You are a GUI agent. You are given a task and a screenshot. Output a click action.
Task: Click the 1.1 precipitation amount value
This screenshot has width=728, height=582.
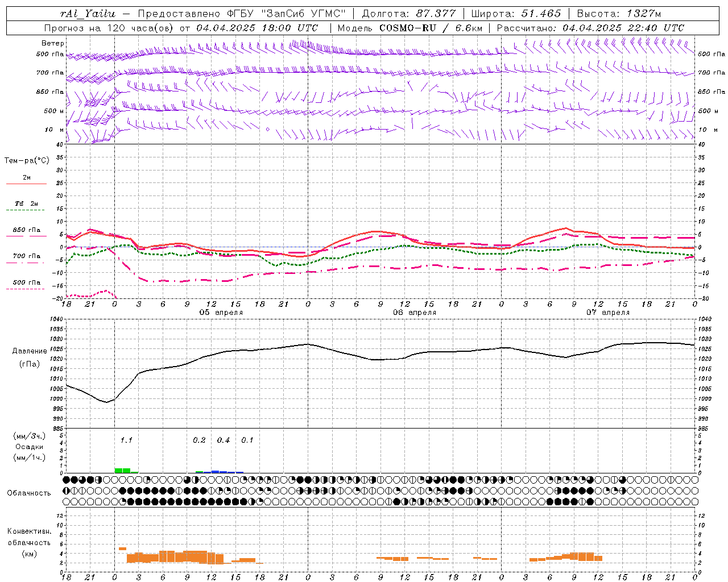point(126,440)
